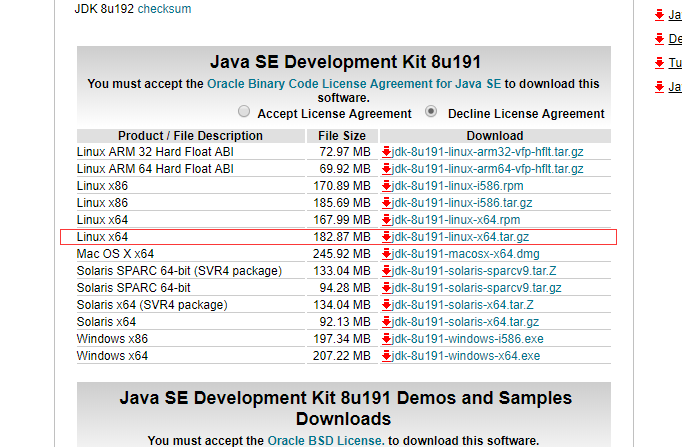Download jdk-8u191-linux-x64.rpm file

[456, 220]
